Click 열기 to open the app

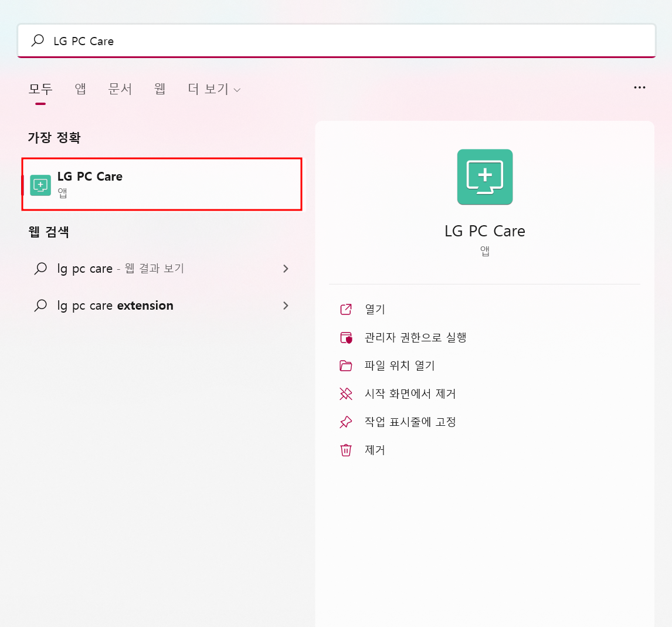tap(375, 310)
